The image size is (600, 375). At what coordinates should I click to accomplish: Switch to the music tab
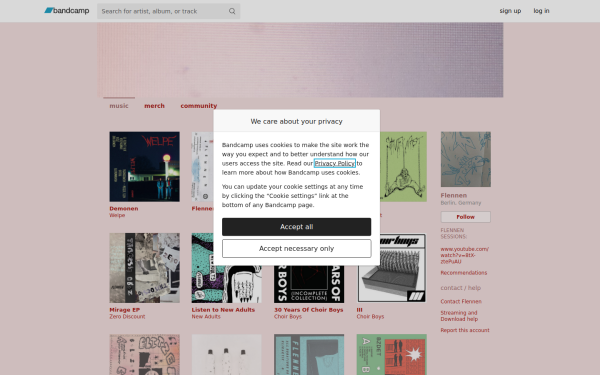tap(119, 106)
